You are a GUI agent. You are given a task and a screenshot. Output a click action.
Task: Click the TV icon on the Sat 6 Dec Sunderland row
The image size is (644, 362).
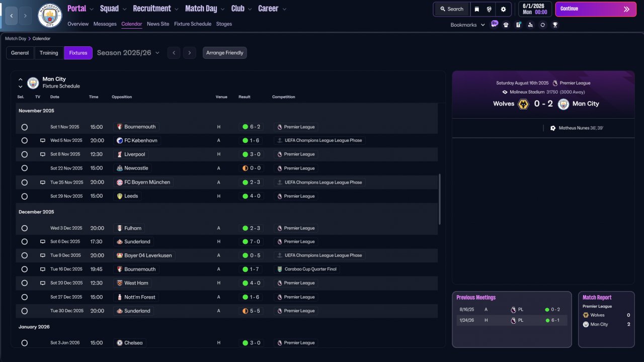(x=43, y=242)
